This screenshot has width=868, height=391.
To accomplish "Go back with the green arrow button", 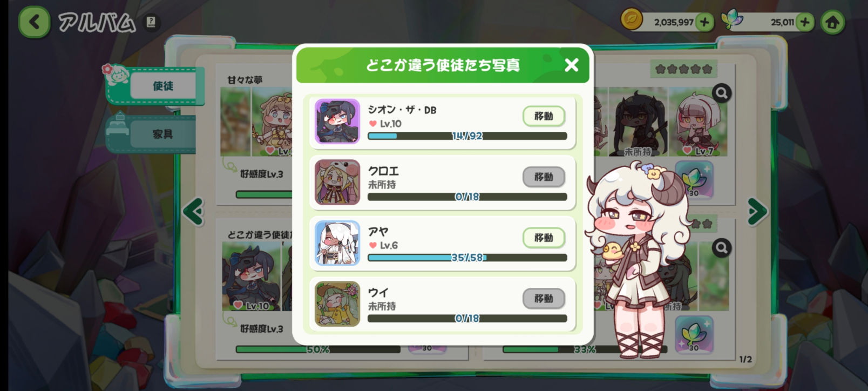I will [x=35, y=22].
